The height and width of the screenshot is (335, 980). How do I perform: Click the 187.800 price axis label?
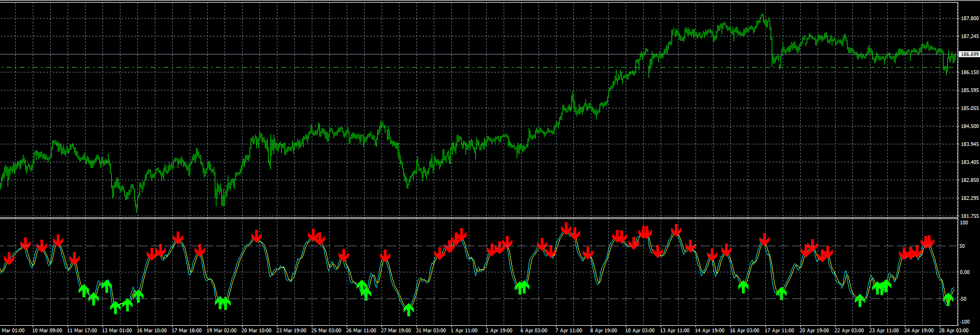969,19
